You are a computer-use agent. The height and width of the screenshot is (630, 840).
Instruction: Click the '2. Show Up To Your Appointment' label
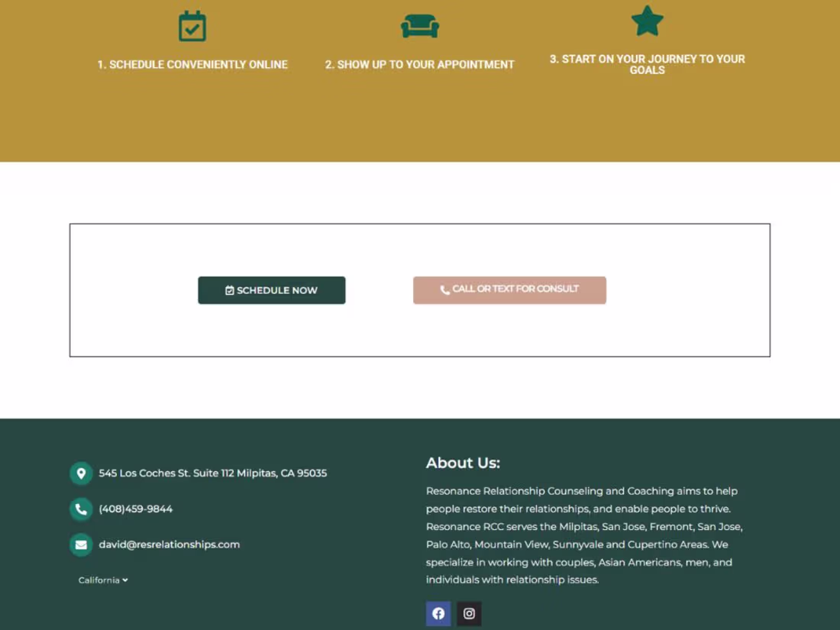coord(419,64)
